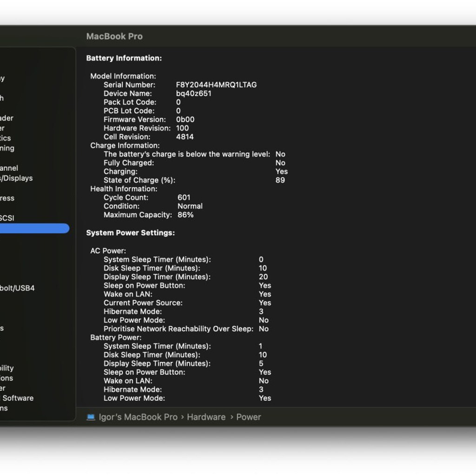Select the sidebar item ending in 'Software'

17,398
